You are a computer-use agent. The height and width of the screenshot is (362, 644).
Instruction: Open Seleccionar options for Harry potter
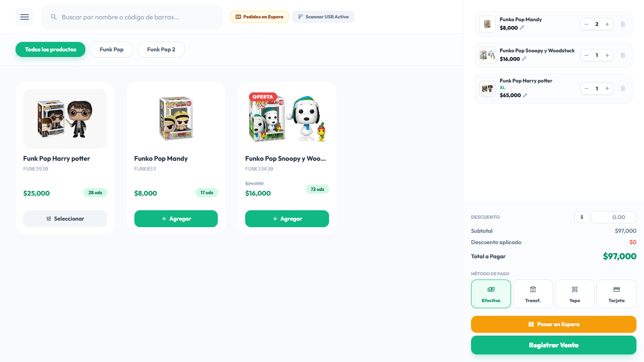coord(65,219)
